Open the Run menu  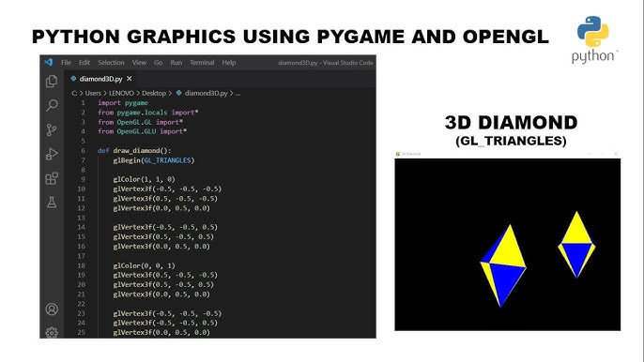176,63
